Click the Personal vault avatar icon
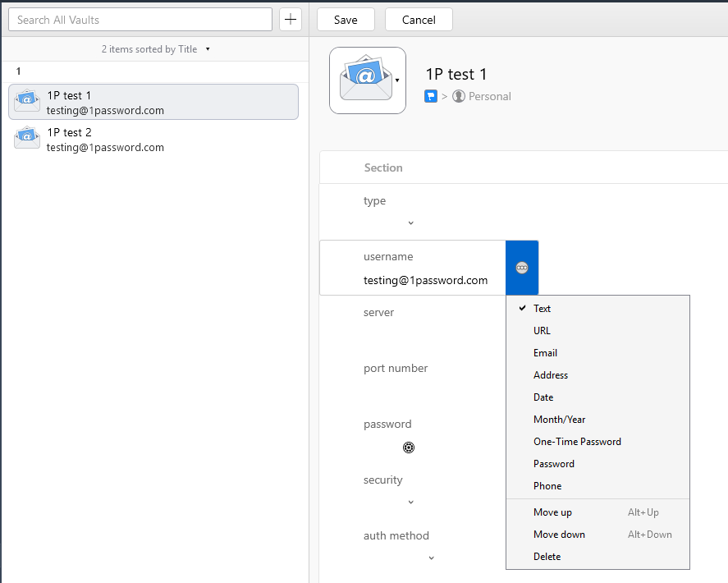728x583 pixels. coord(459,96)
